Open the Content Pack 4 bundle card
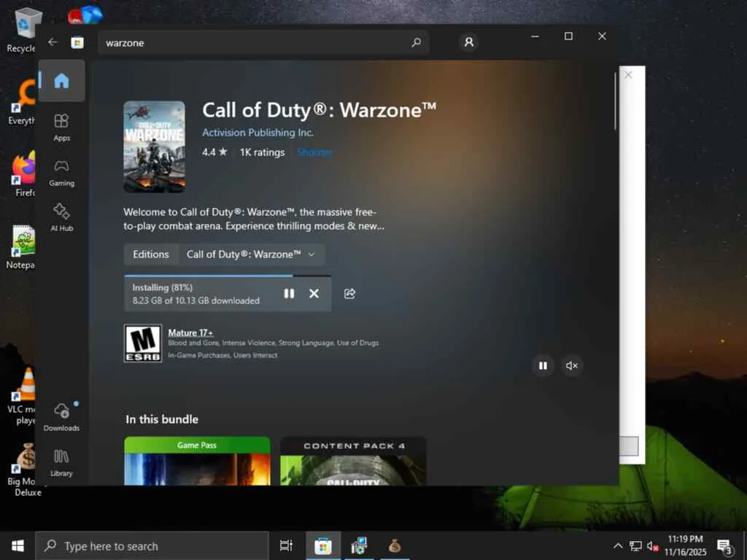747x560 pixels. click(x=354, y=461)
